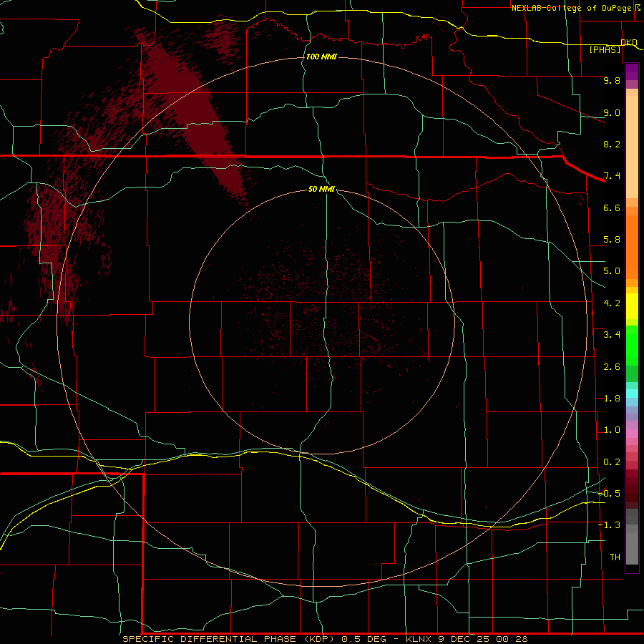Pick the cyan color bar segment
644x644 pixels.
(x=632, y=394)
